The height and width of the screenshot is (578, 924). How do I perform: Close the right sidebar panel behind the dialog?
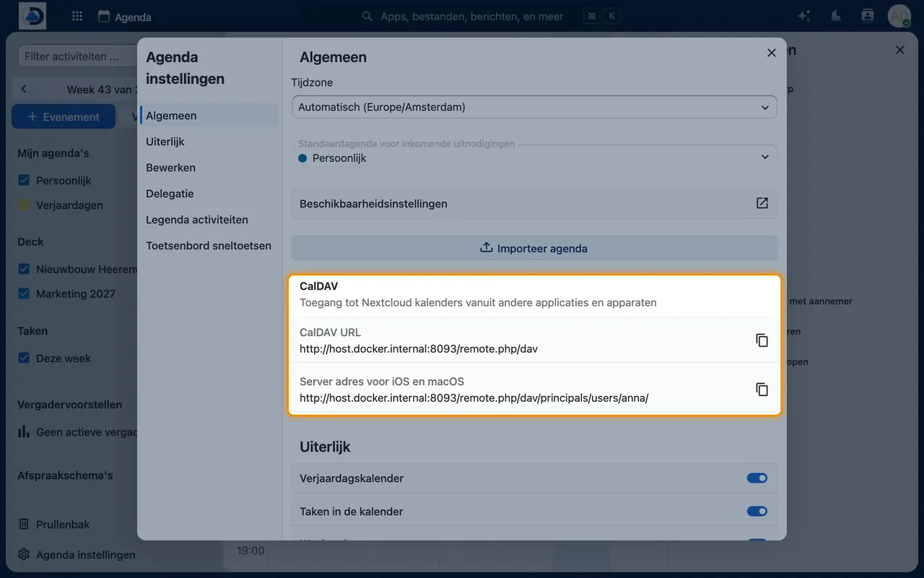(x=900, y=50)
